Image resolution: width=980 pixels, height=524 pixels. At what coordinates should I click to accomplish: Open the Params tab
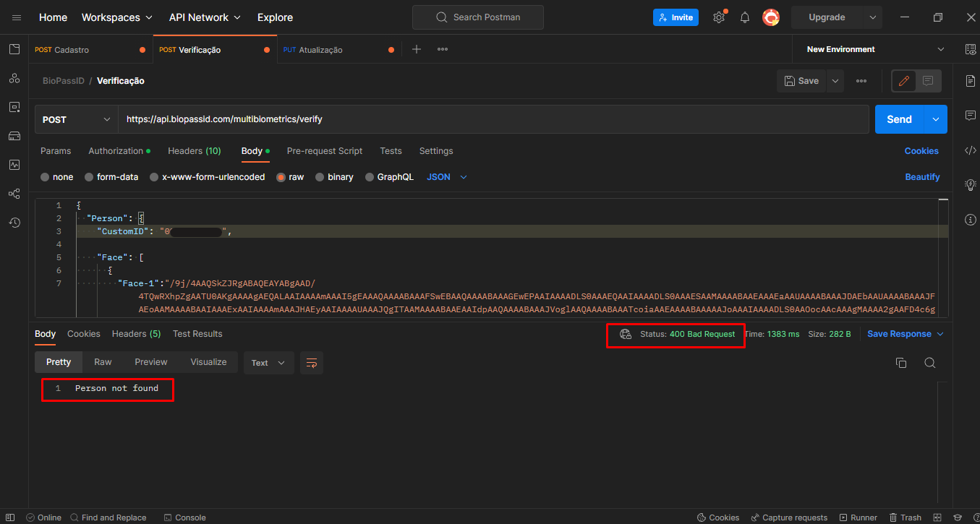point(56,151)
